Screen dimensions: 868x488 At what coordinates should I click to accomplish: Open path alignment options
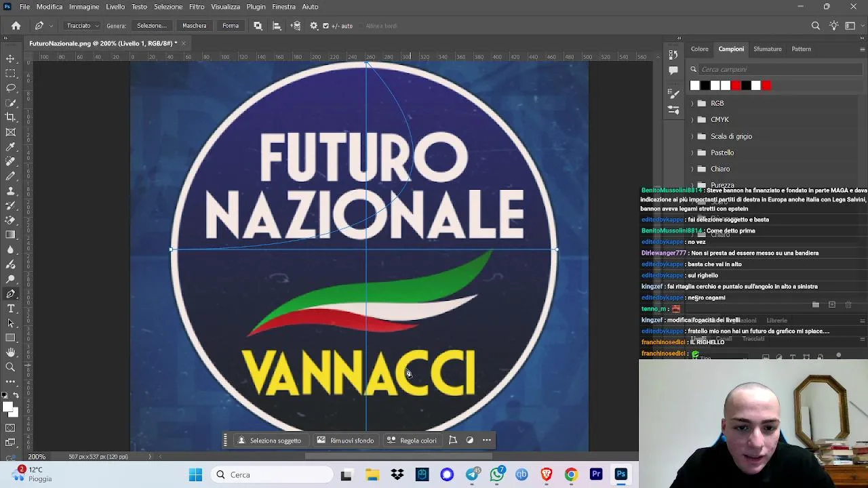pyautogui.click(x=277, y=26)
